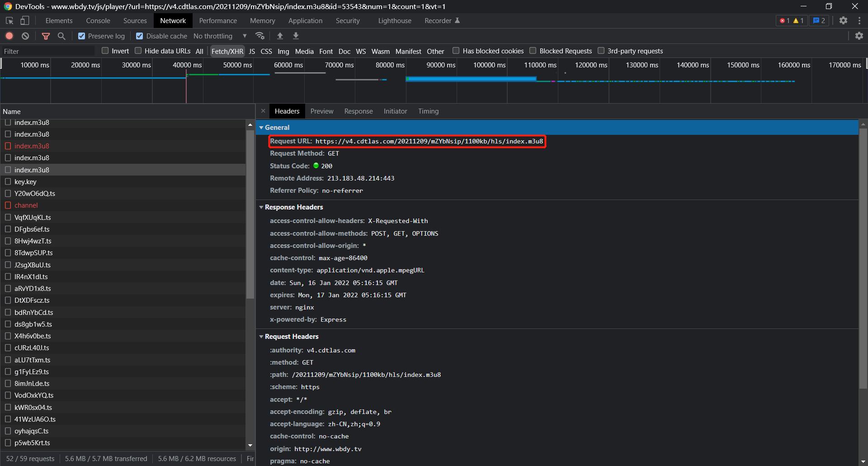
Task: Click the 60000 ms timeline marker
Action: 288,65
